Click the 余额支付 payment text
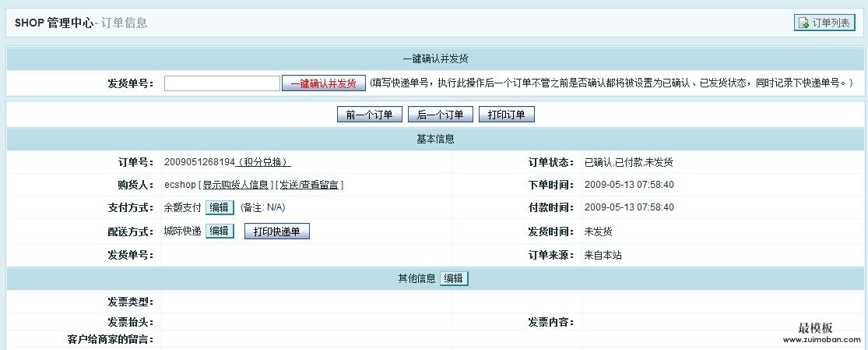Viewport: 868px width, 350px height. point(183,207)
